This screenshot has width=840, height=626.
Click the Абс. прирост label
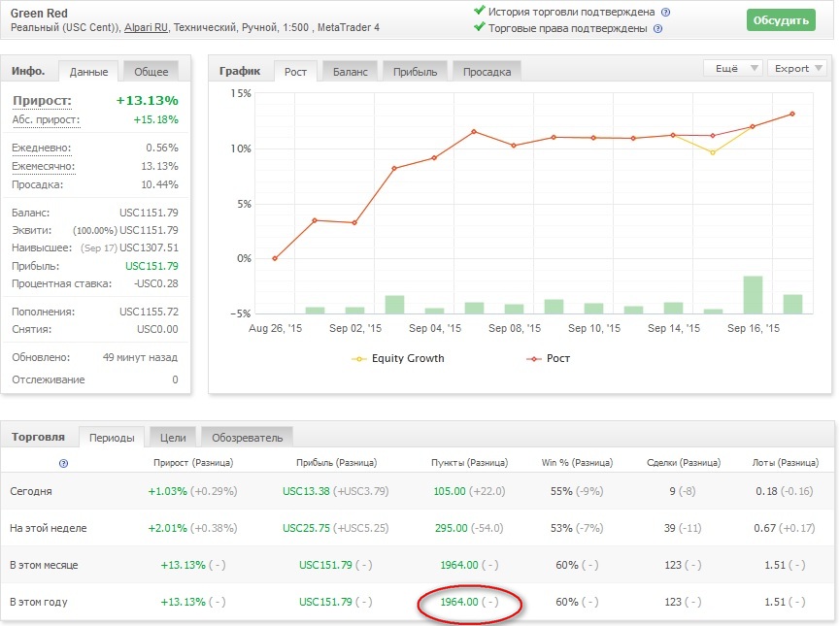[x=46, y=120]
